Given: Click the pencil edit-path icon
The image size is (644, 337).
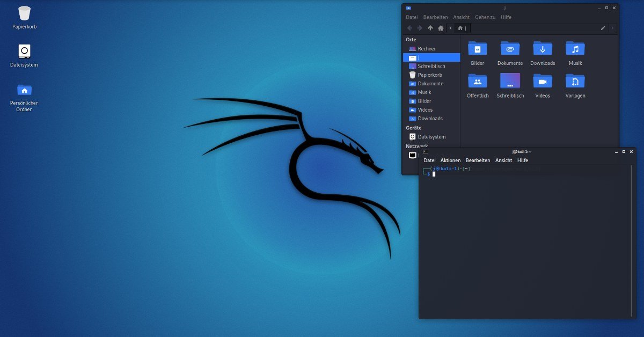Looking at the screenshot, I should (x=603, y=28).
